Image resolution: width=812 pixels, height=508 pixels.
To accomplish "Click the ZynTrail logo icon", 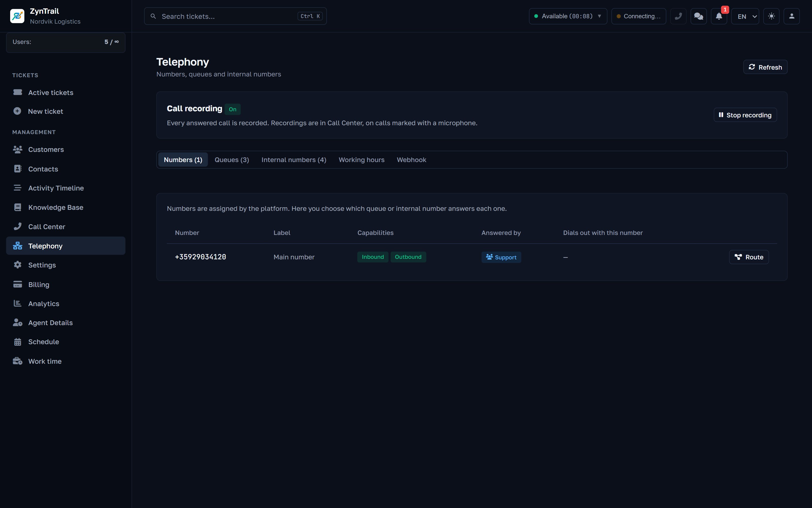I will 17,16.
